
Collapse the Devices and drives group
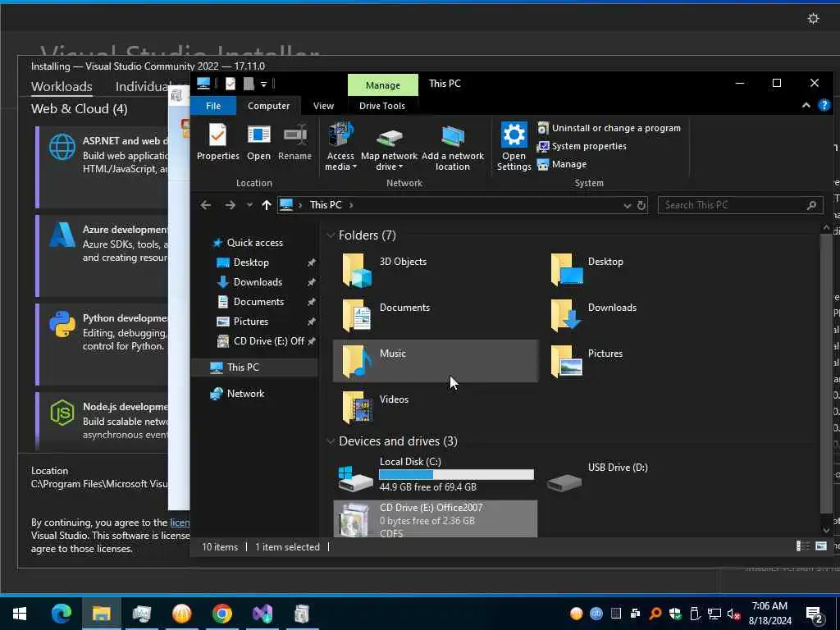pyautogui.click(x=331, y=441)
